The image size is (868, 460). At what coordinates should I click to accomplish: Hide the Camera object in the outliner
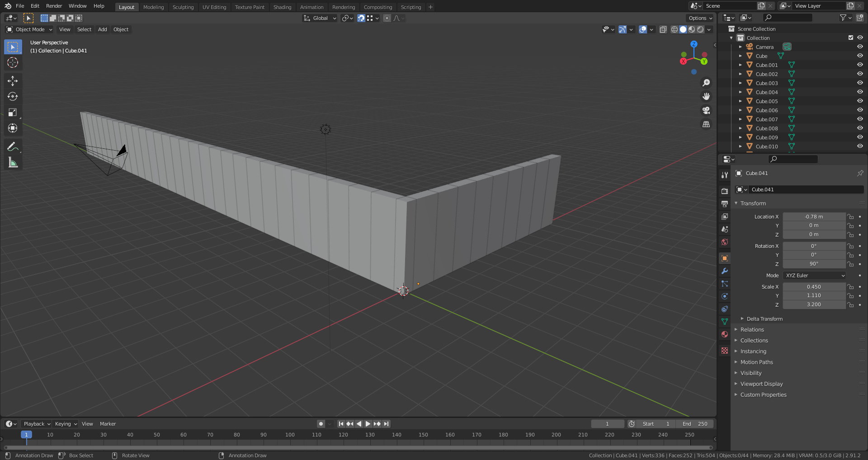[x=860, y=47]
